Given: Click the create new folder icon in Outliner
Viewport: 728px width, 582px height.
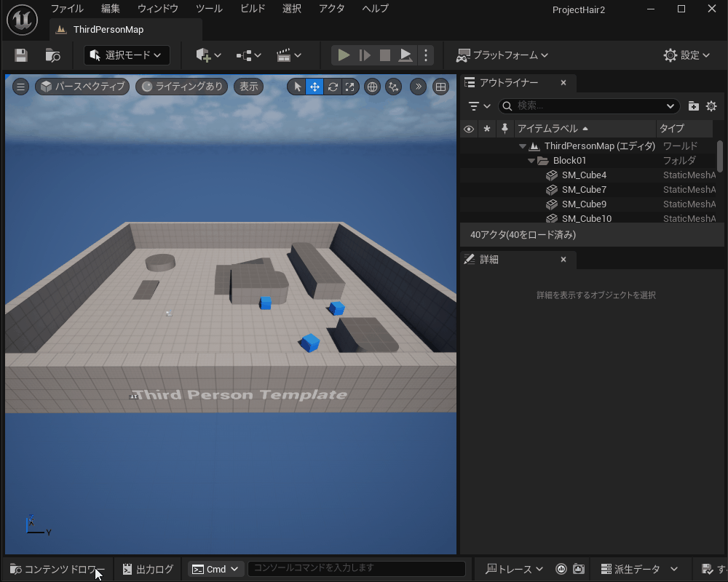Looking at the screenshot, I should (x=693, y=106).
